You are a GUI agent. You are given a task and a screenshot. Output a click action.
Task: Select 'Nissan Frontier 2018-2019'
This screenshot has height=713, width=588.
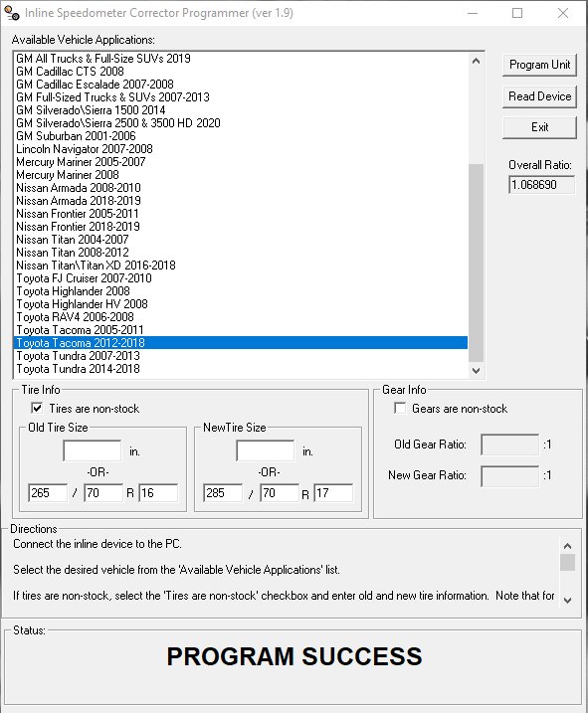[x=241, y=227]
